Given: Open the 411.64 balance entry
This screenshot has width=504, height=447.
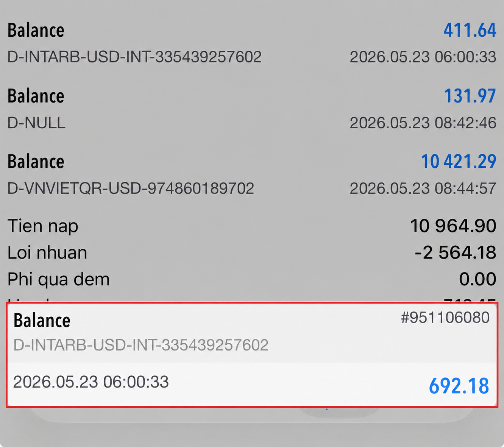Looking at the screenshot, I should coord(252,43).
